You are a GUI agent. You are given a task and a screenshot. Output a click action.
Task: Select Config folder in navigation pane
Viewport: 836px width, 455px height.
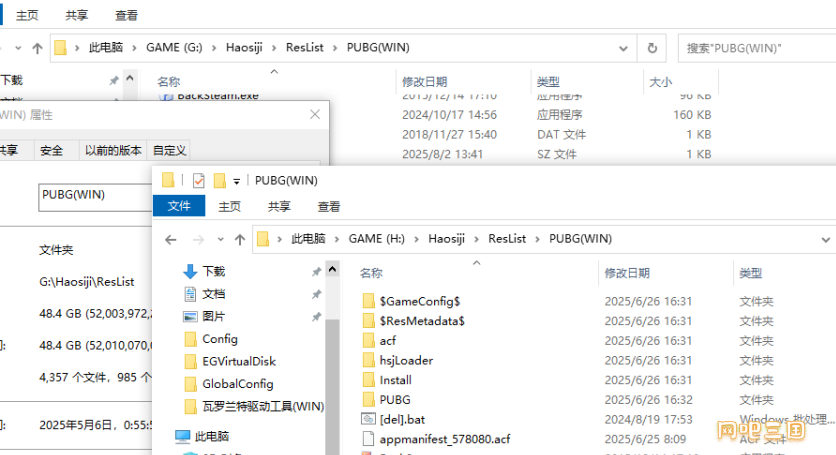coord(220,339)
